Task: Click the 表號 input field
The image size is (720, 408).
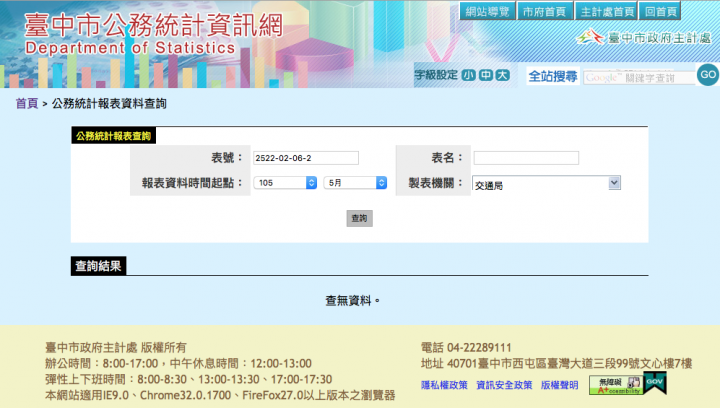Action: point(306,158)
